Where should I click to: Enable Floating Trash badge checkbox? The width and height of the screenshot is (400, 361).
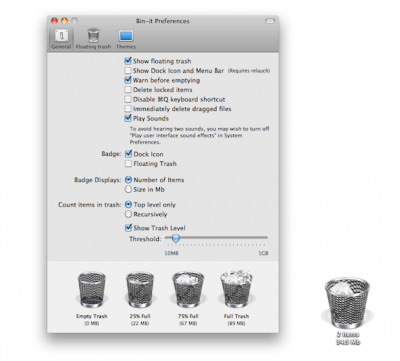click(128, 164)
